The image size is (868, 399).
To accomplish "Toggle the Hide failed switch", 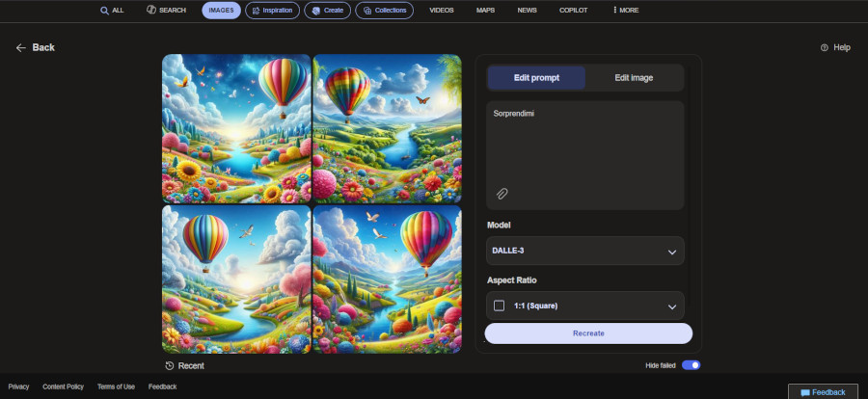I will (691, 365).
